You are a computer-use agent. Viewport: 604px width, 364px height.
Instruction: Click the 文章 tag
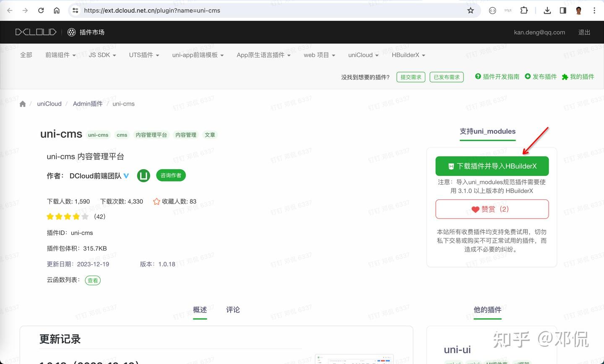coord(210,135)
